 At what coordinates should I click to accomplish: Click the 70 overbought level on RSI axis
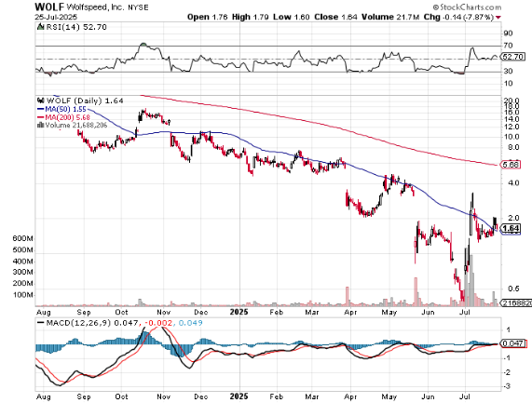(x=508, y=46)
